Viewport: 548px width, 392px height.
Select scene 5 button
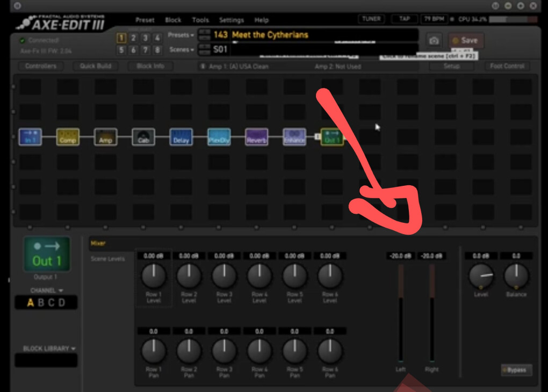tap(121, 50)
